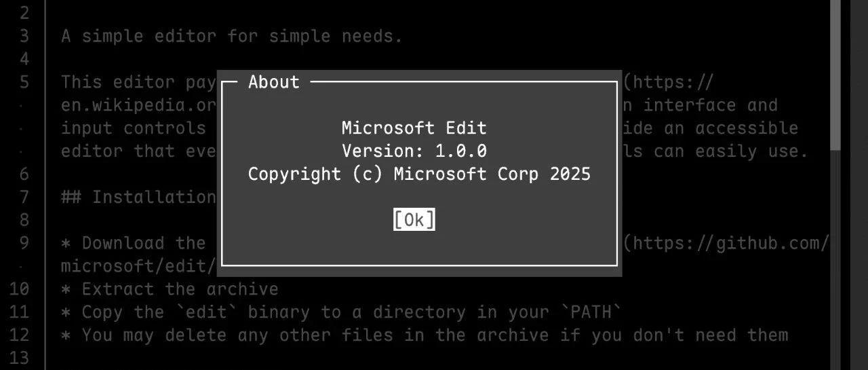Click line number 5 in the gutter

24,82
